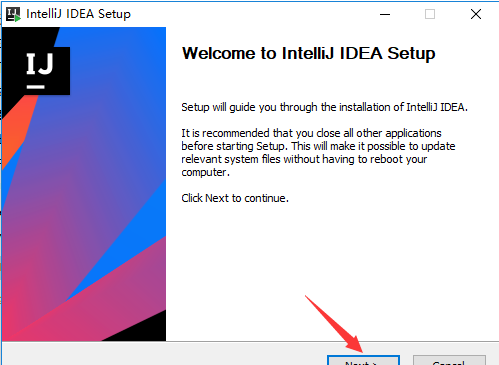
Task: Click the 'Setup will guide you' sentence
Action: tap(324, 107)
